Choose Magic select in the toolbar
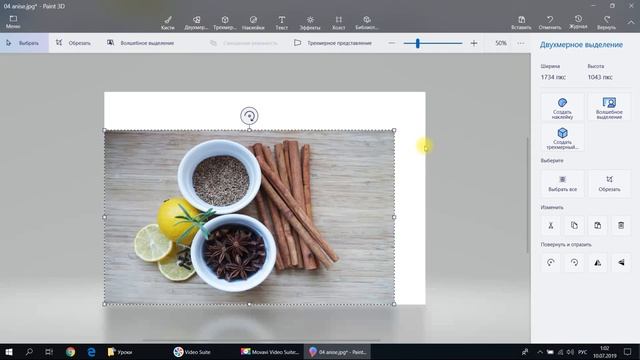The image size is (640, 360). click(x=140, y=43)
